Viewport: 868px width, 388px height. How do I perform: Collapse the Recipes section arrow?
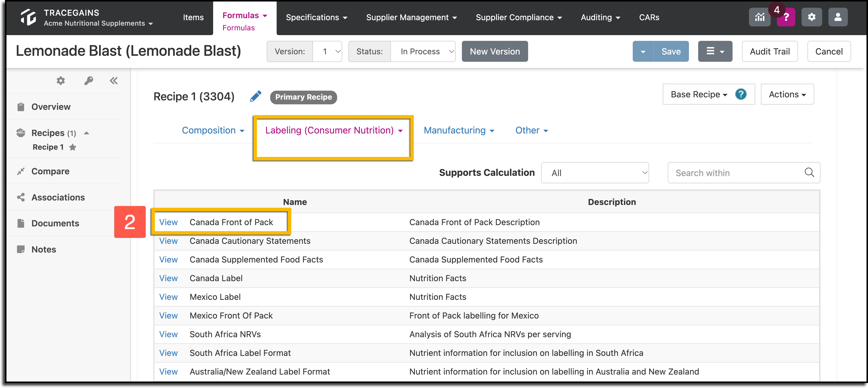[87, 133]
